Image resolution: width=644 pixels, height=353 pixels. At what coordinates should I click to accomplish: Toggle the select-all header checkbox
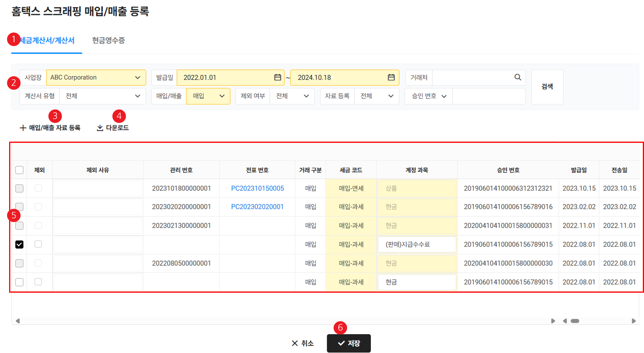pos(19,170)
